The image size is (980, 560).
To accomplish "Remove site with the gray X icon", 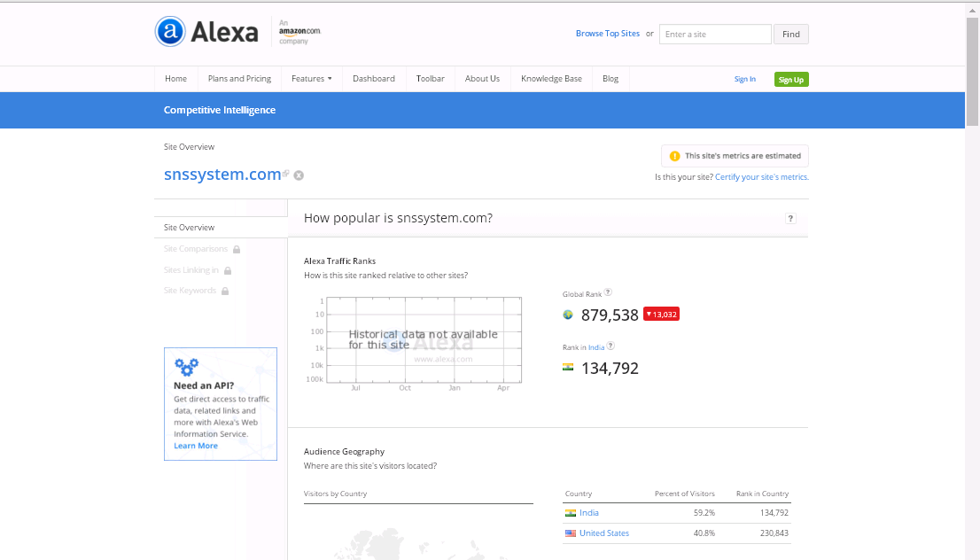I will 299,175.
